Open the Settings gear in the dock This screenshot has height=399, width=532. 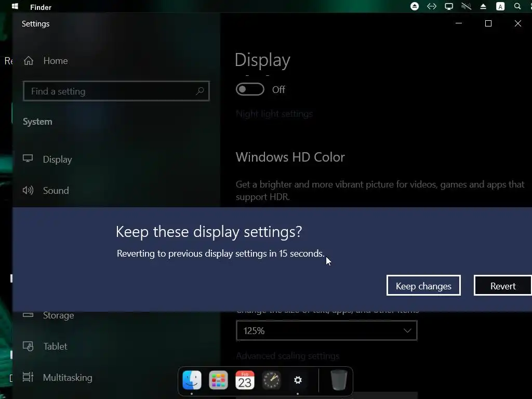pyautogui.click(x=298, y=380)
